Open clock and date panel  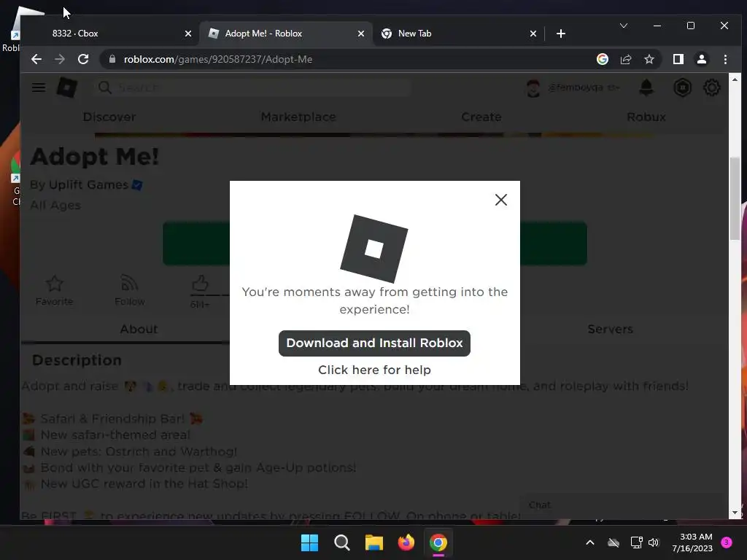pos(692,542)
